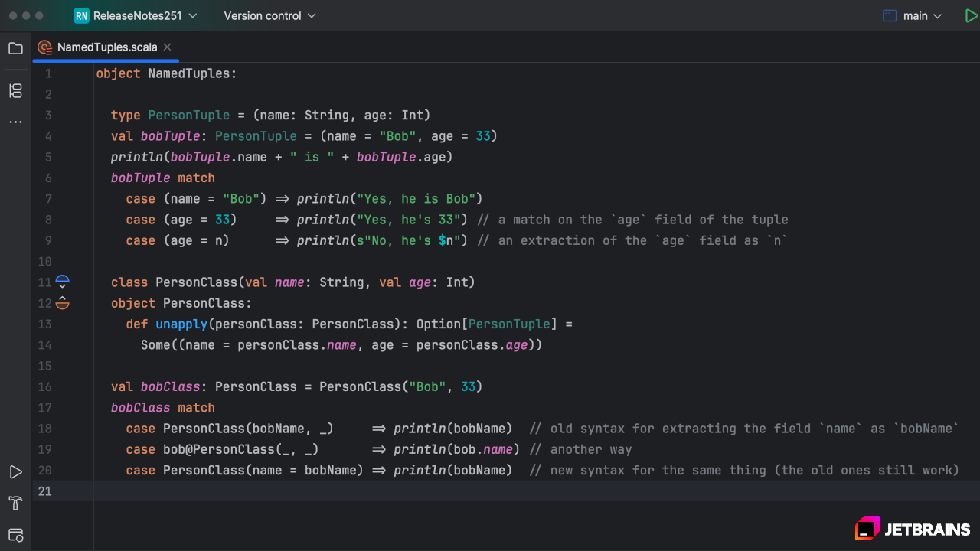The image size is (980, 551).
Task: Click the blue companion gutter icon on line 11
Action: (63, 282)
